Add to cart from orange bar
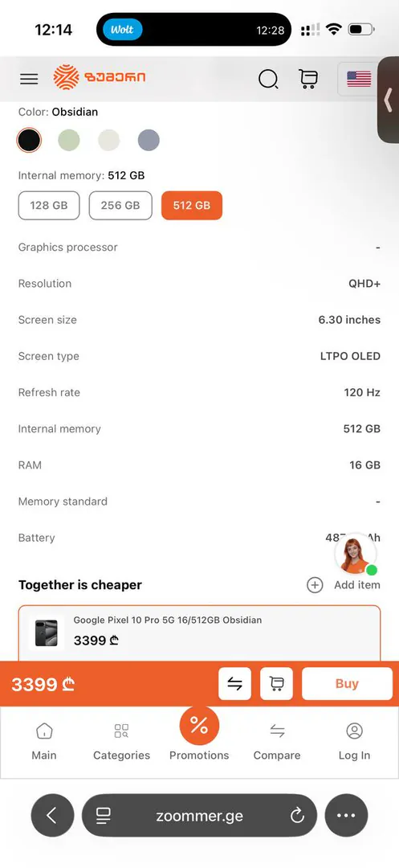This screenshot has height=868, width=399. [276, 684]
